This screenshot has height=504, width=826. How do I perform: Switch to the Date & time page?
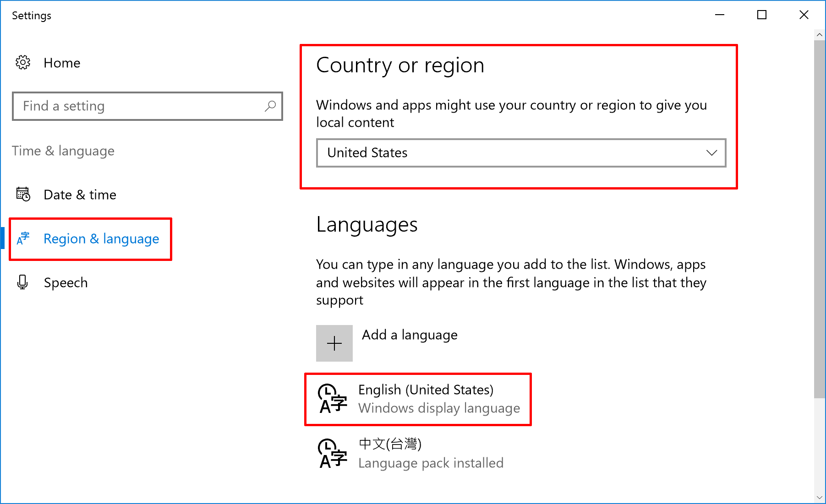(80, 194)
